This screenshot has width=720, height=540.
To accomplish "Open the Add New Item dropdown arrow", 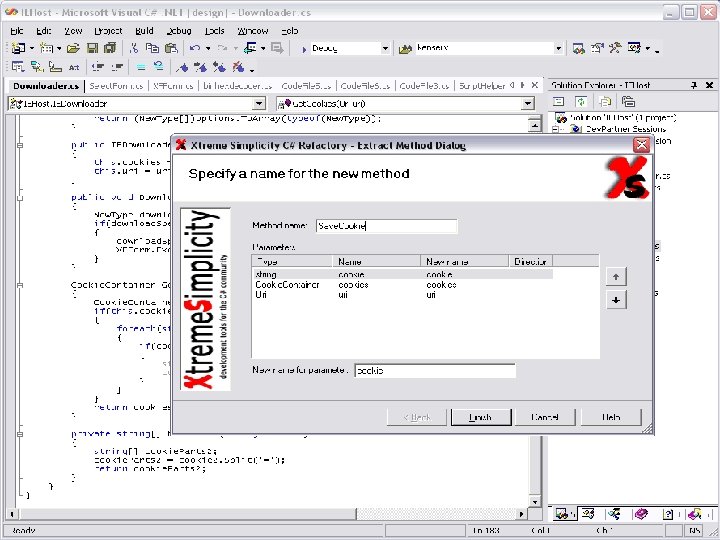I will [59, 48].
